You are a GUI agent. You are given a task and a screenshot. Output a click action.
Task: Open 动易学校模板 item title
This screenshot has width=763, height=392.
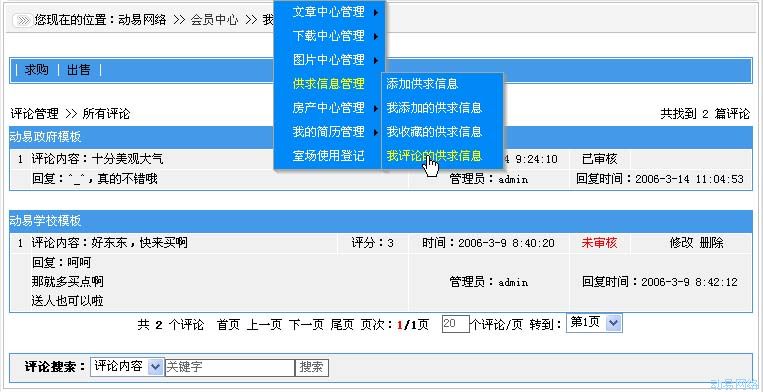[45, 221]
